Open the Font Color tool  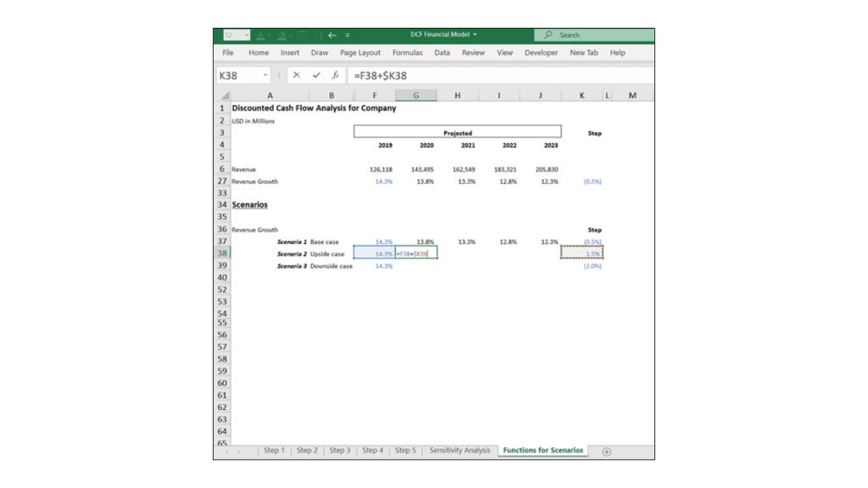[260, 36]
